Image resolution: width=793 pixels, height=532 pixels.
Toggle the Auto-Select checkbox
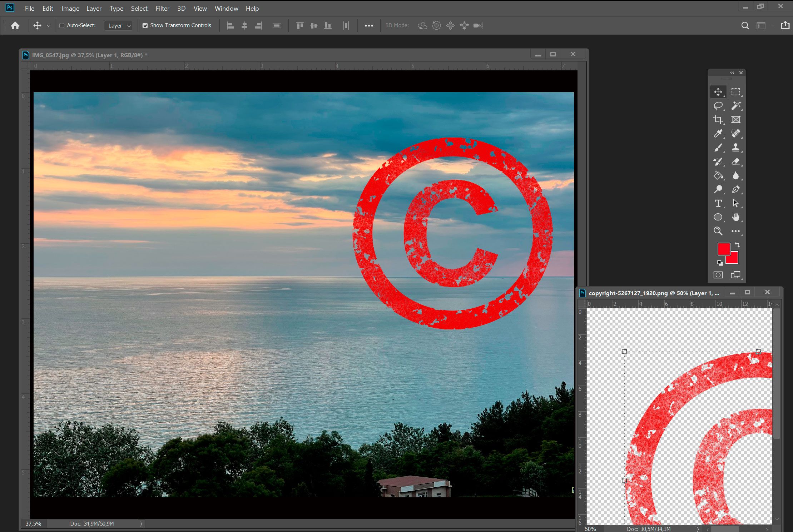62,25
